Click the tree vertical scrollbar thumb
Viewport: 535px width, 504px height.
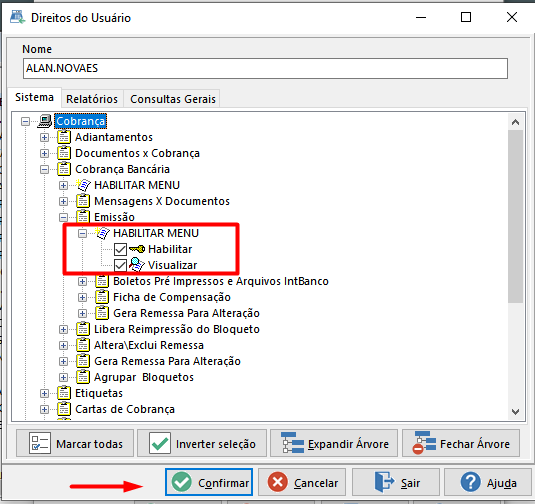pyautogui.click(x=516, y=216)
